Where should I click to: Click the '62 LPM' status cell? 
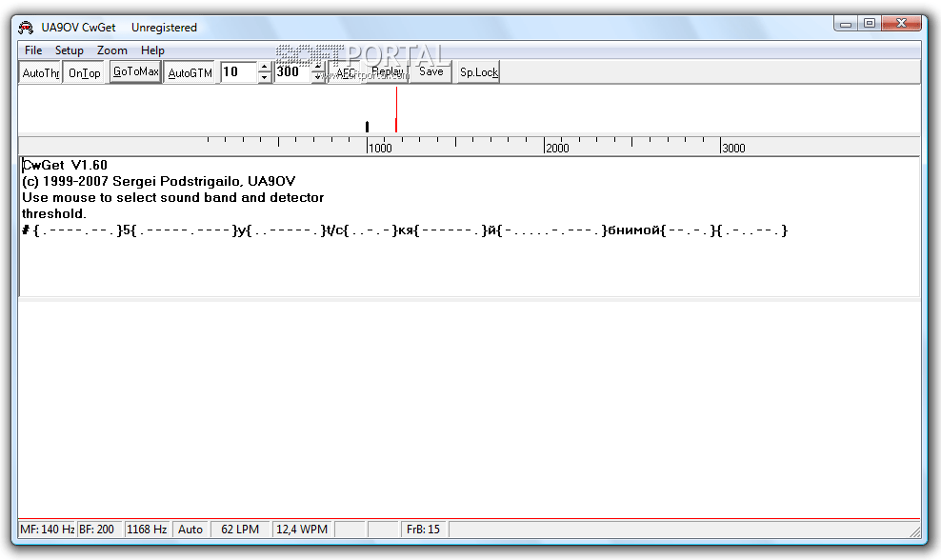[240, 530]
